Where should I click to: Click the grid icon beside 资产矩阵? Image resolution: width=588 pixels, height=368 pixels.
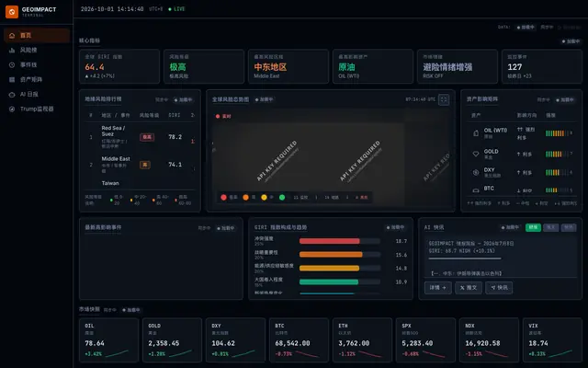[x=12, y=80]
